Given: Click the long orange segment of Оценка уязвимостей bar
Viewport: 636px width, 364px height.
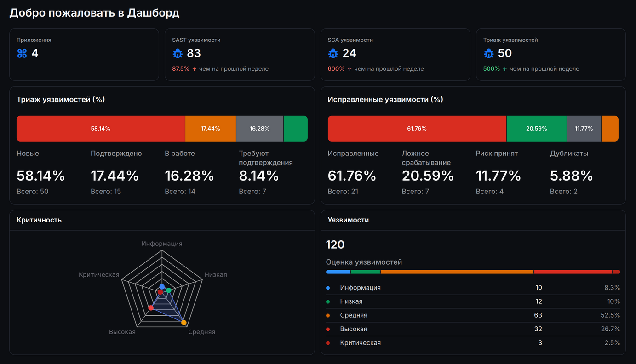Looking at the screenshot, I should (x=457, y=272).
